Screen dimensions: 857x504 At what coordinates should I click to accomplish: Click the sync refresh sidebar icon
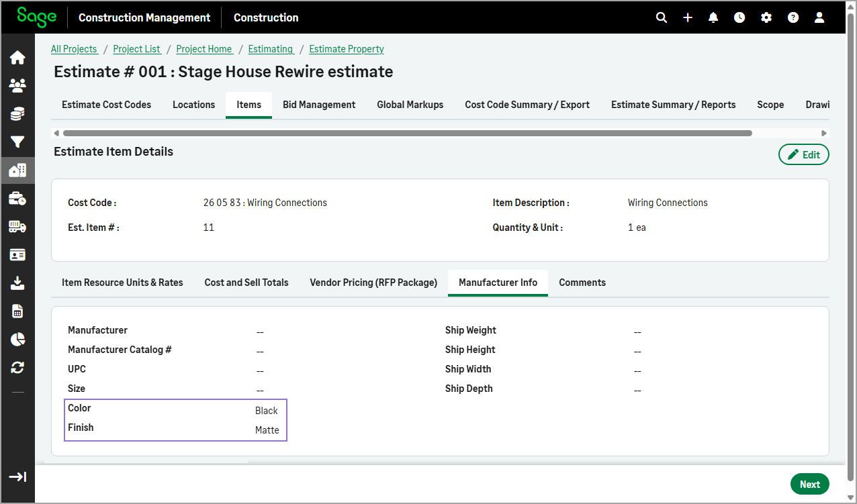coord(17,368)
